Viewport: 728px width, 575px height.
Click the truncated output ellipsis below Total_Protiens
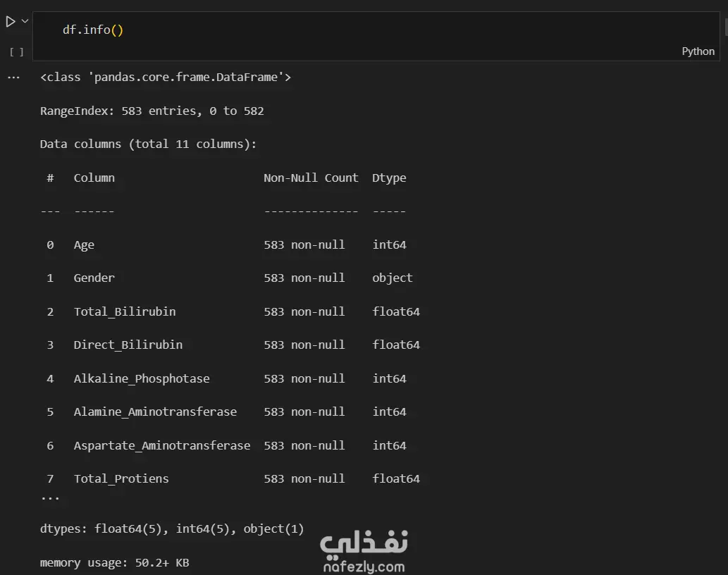point(50,497)
